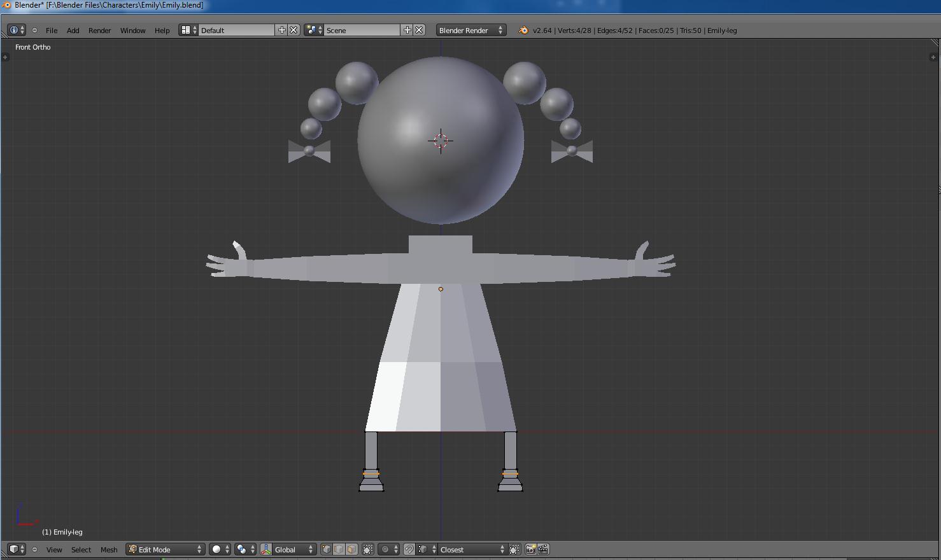Click the OpenGL render animation clapper icon
Image resolution: width=941 pixels, height=560 pixels.
pyautogui.click(x=543, y=549)
